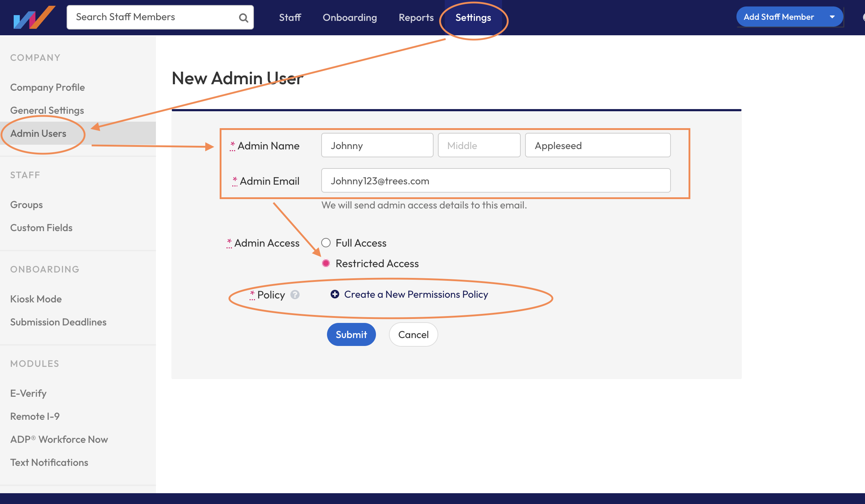Select Restricted Access admin option
865x504 pixels.
click(326, 263)
